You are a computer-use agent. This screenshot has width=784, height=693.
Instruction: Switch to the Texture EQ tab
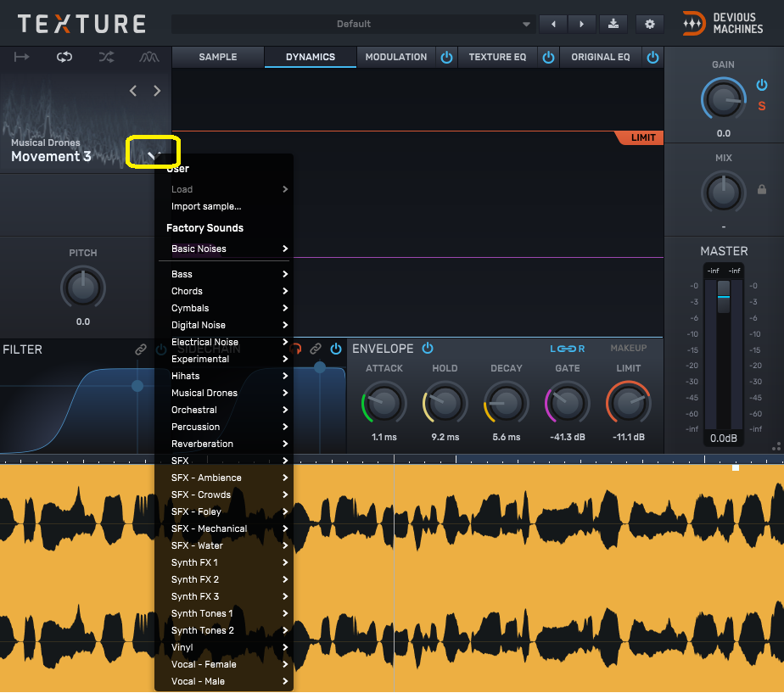click(x=497, y=57)
